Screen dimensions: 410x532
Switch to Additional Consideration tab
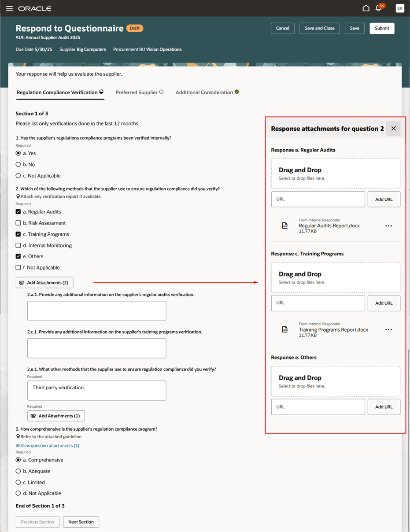pos(207,92)
